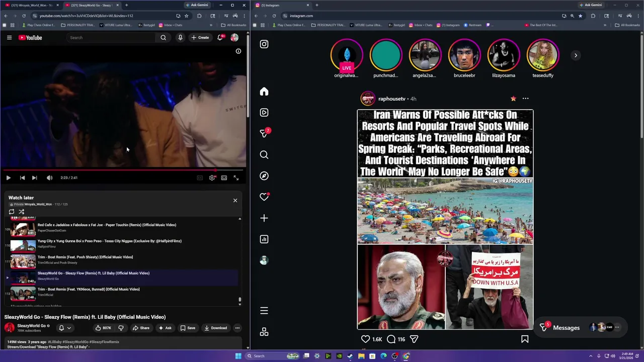Screen dimensions: 644x362
Task: Select Yung City Texas City playlist item
Action: point(121,245)
